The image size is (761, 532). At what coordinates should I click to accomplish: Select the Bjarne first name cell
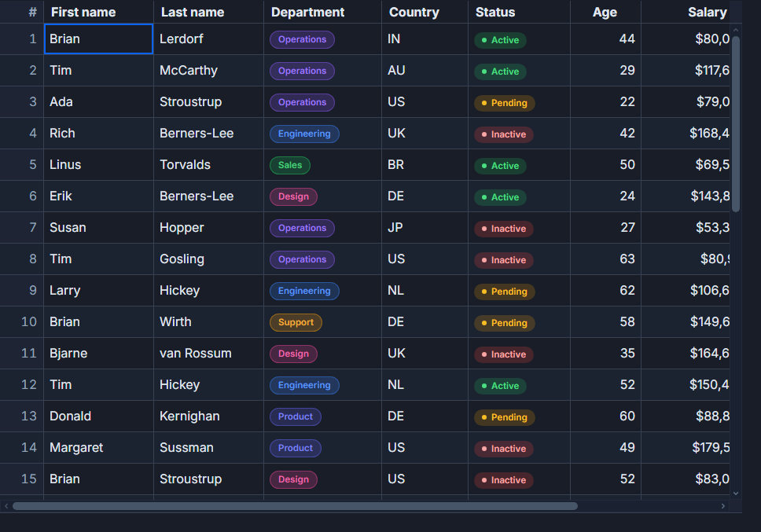point(98,353)
